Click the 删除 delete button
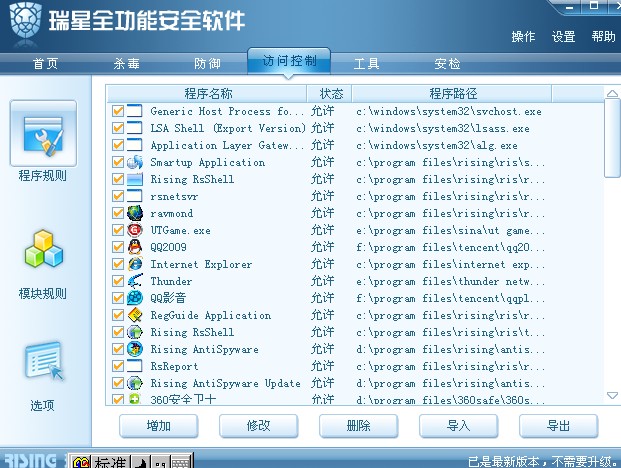621x468 pixels. tap(358, 426)
